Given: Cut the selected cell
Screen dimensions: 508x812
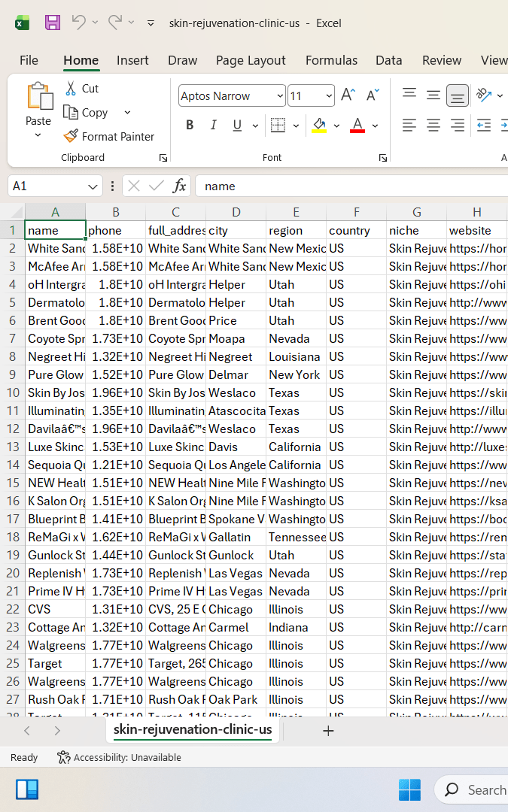Looking at the screenshot, I should pos(82,89).
